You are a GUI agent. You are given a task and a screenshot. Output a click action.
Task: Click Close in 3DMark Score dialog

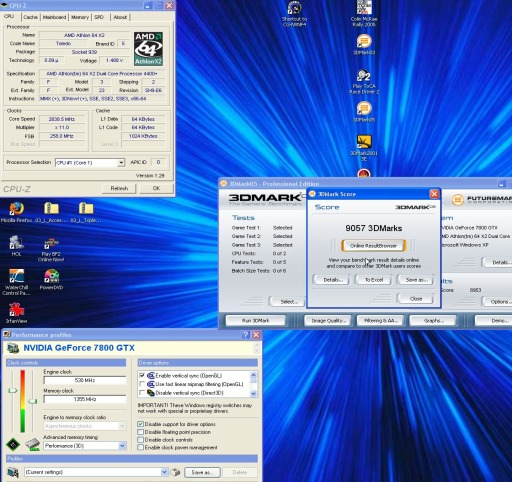tap(416, 299)
